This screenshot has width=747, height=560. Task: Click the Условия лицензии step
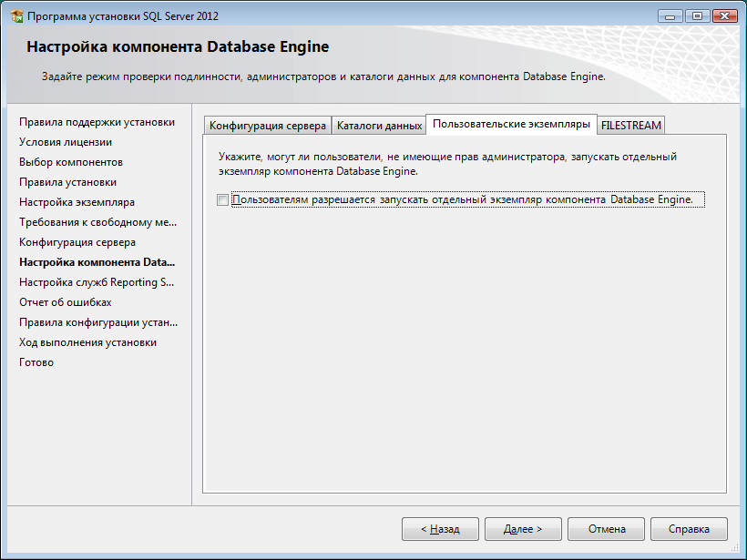click(66, 142)
